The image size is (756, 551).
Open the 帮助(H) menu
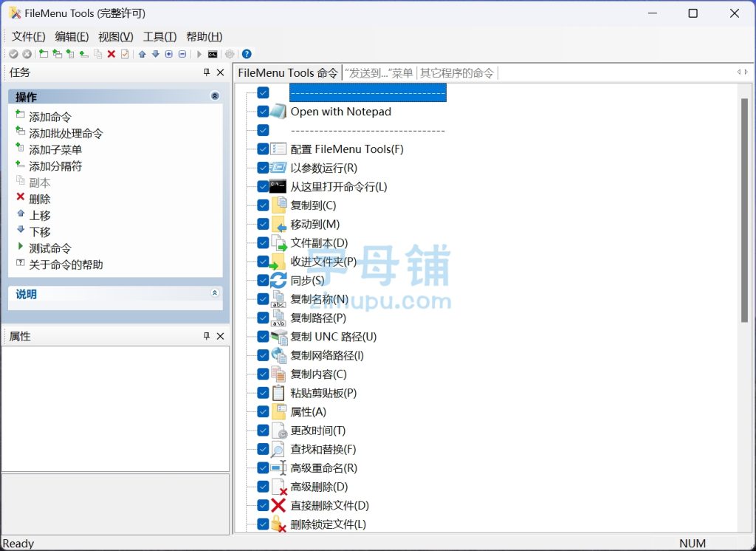(x=205, y=37)
